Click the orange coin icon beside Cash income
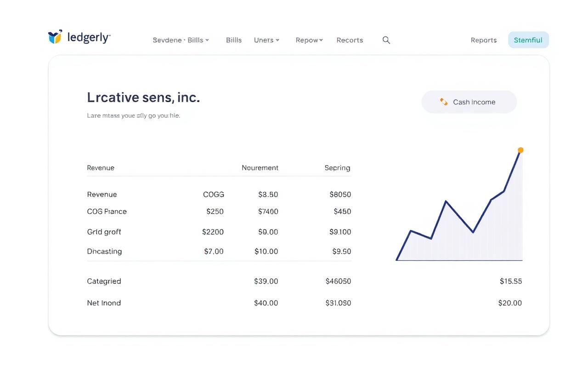Viewport: 588px width, 368px height. click(444, 102)
